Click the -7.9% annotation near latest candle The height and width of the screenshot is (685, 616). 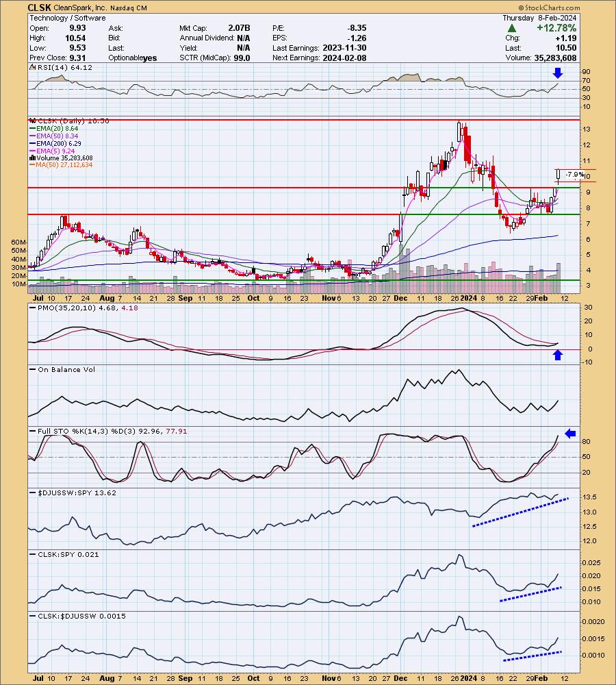coord(574,175)
